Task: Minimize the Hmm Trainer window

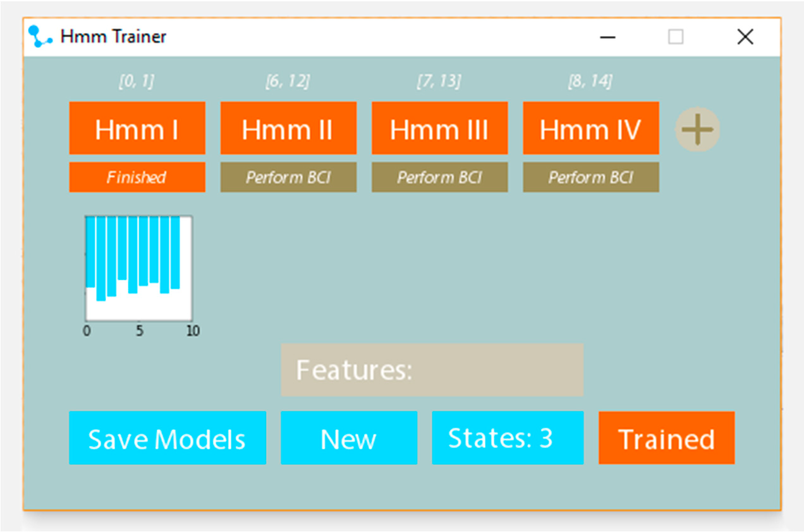Action: (x=607, y=37)
